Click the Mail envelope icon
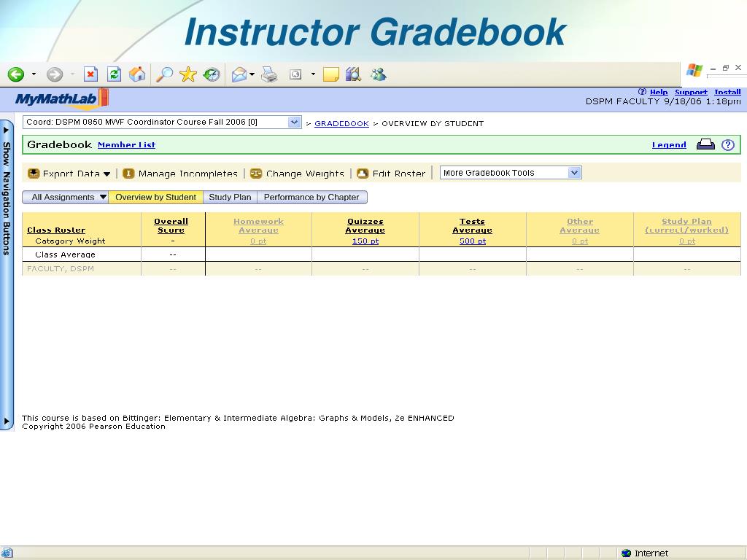Viewport: 747px width, 560px height. pyautogui.click(x=239, y=75)
